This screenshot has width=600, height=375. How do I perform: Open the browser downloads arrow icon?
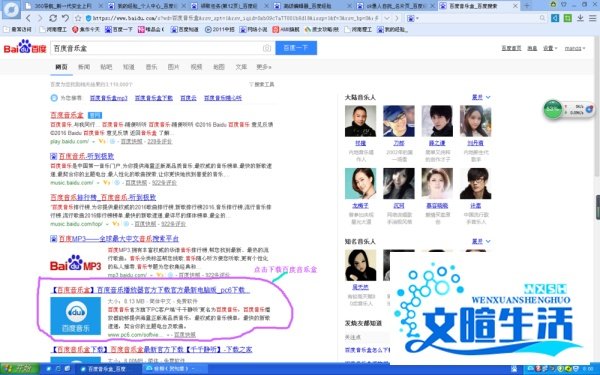(x=580, y=18)
